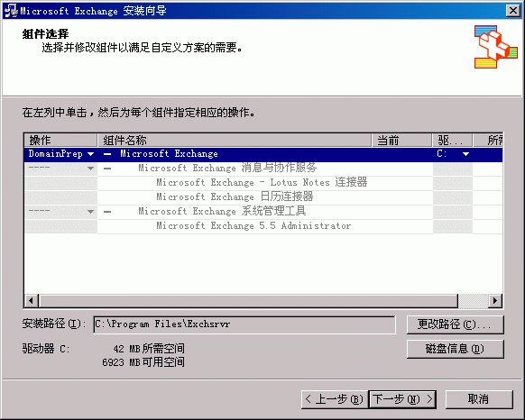Proceed with 下一步(N) button

tap(402, 399)
